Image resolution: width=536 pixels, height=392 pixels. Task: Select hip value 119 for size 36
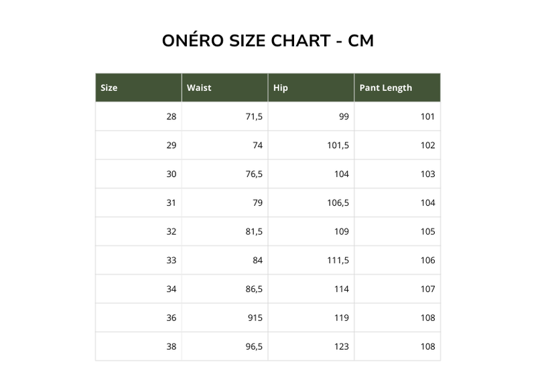coord(341,318)
